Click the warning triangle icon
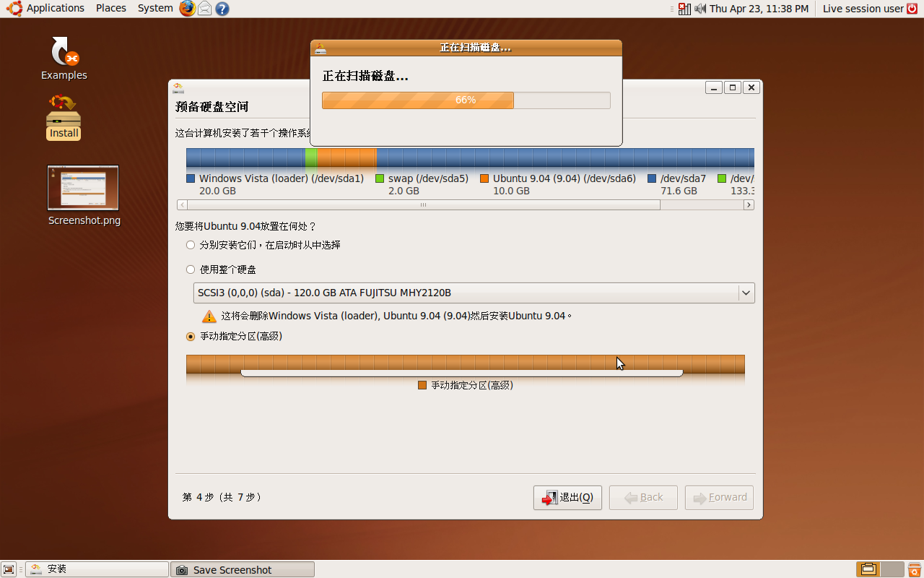This screenshot has width=924, height=578. click(209, 316)
